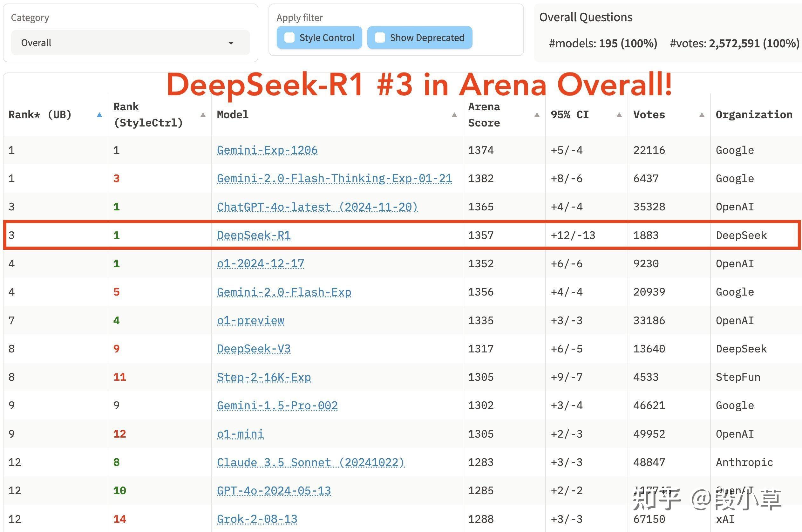Screen dimensions: 802x532
Task: Toggle the Style Control checkbox
Action: pos(289,38)
